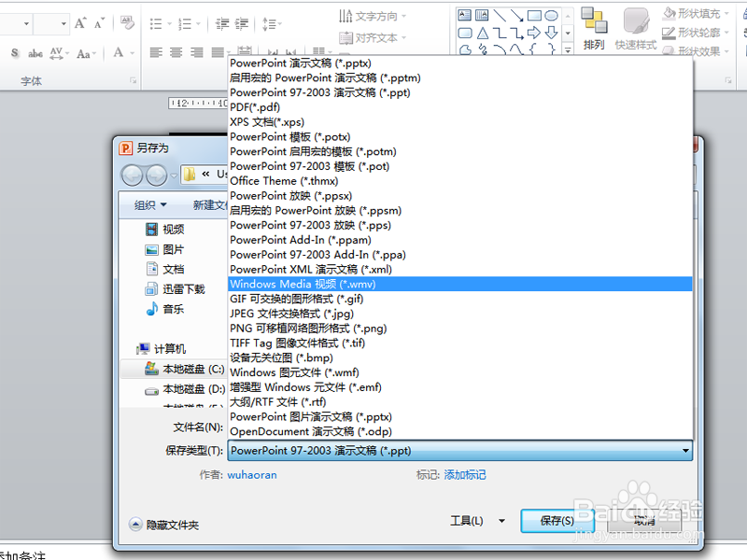747x560 pixels.
Task: Toggle strikethrough (abc) formatting
Action: [35, 53]
